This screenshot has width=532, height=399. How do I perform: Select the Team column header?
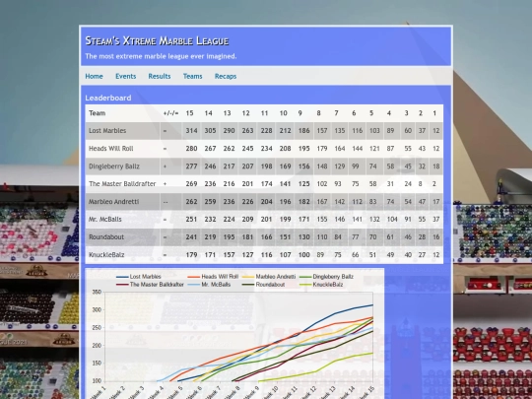(x=97, y=113)
